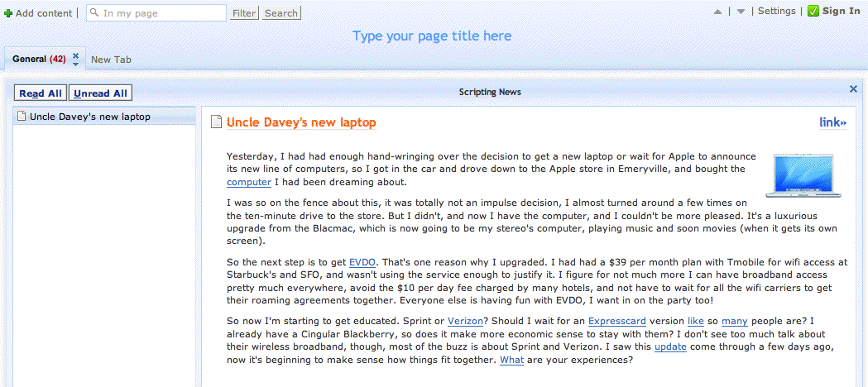The width and height of the screenshot is (868, 387).
Task: Click the green checkmark Sign In icon
Action: [x=813, y=11]
